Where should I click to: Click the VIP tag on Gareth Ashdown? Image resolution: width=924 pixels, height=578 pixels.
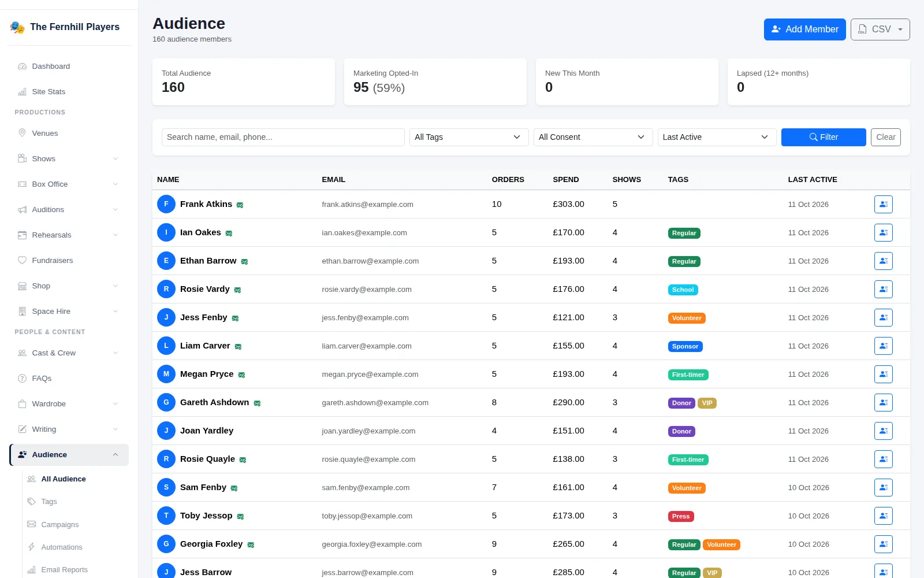[x=707, y=403]
